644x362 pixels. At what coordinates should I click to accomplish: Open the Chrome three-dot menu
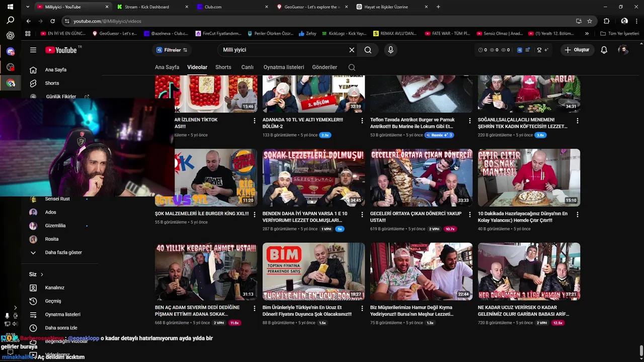(636, 21)
